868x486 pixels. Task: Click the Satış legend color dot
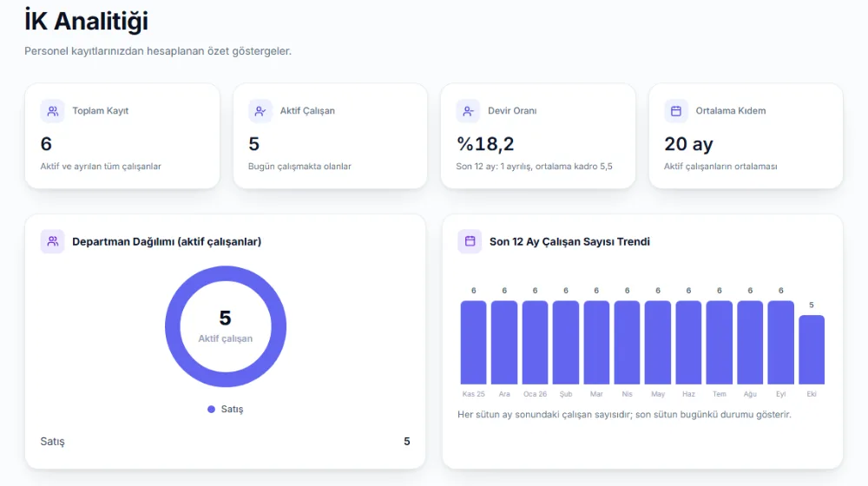(211, 409)
